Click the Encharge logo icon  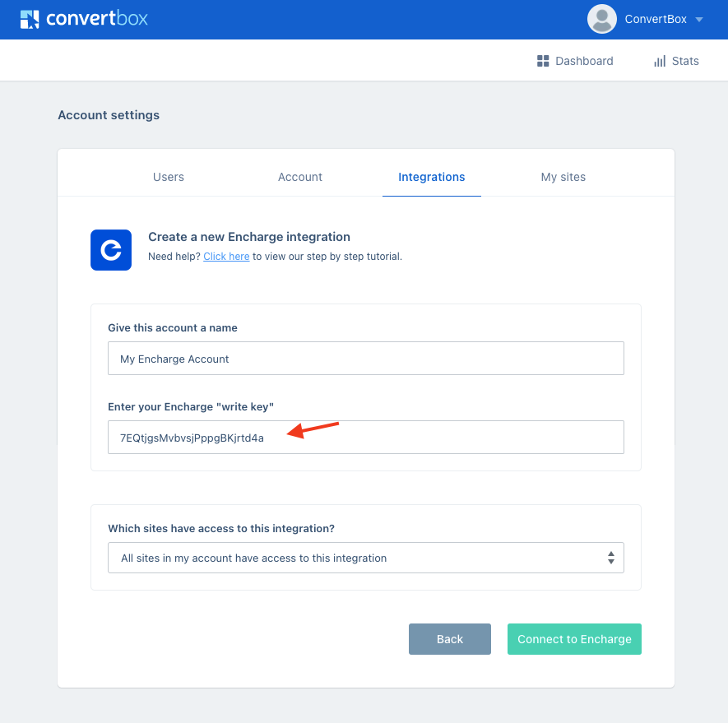(x=111, y=250)
